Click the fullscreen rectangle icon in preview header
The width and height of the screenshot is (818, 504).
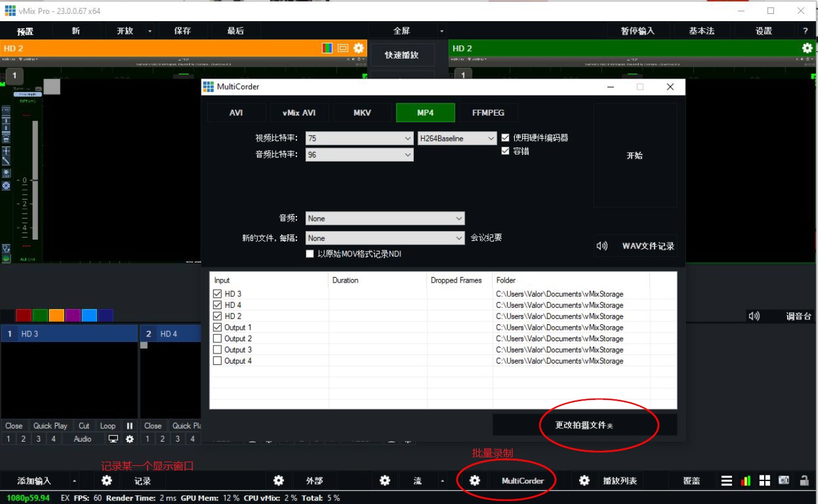(343, 48)
